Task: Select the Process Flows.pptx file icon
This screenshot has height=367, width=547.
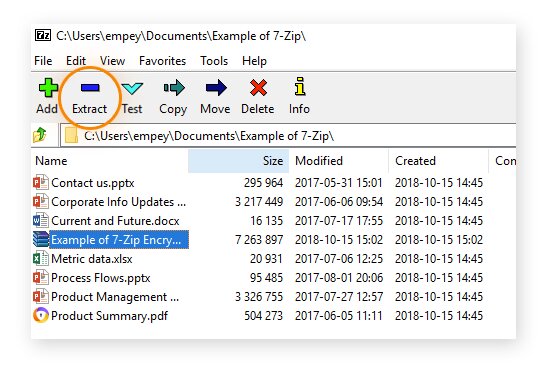Action: 40,277
